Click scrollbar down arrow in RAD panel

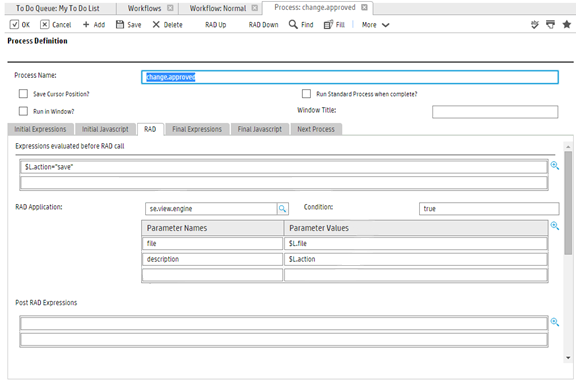[568, 358]
